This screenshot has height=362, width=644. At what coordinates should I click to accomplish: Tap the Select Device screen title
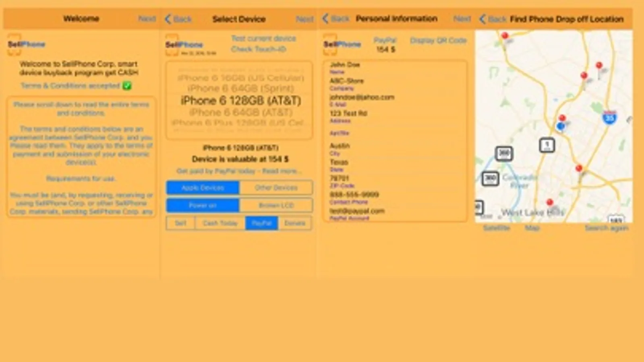(239, 19)
